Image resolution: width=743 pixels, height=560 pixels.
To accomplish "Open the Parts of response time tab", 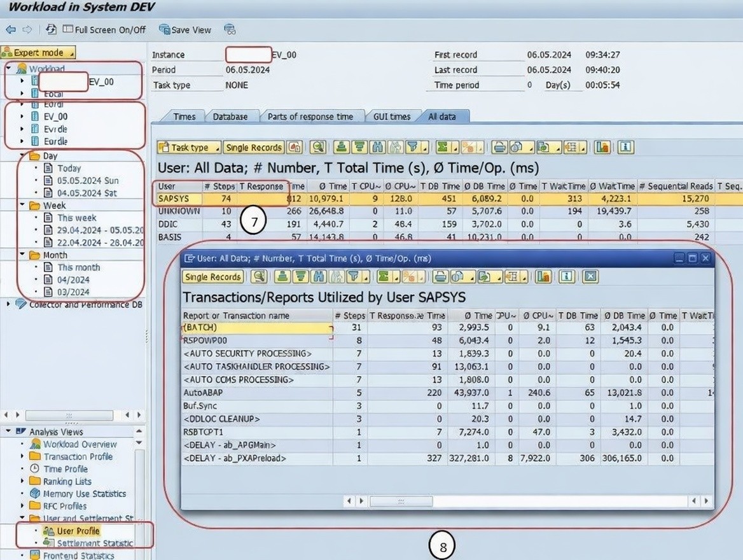I will [310, 116].
